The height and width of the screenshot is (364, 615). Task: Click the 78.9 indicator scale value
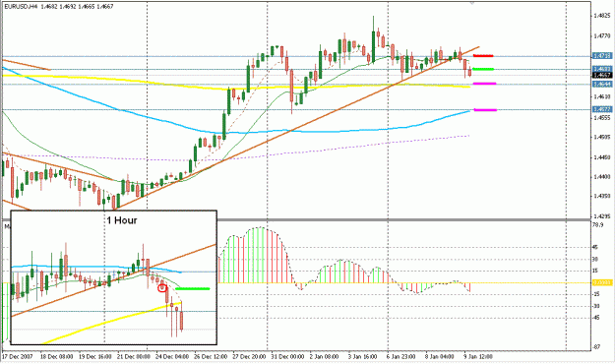point(598,225)
